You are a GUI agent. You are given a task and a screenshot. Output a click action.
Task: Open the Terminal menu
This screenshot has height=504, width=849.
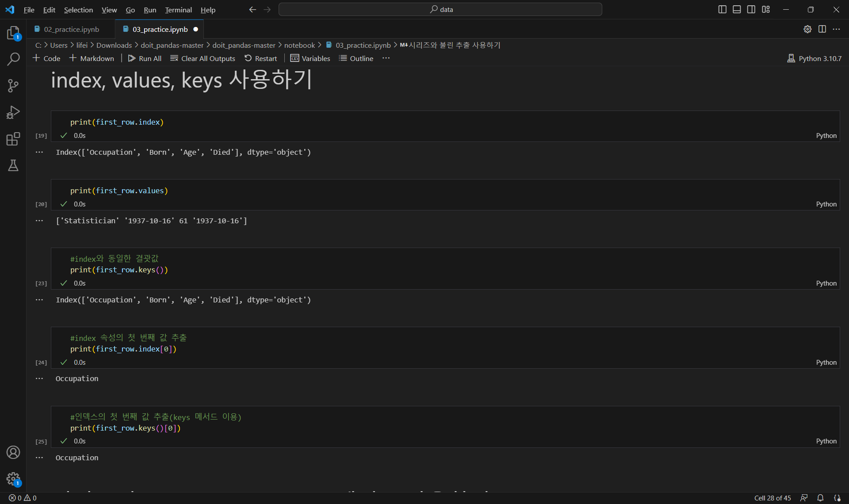pyautogui.click(x=178, y=10)
